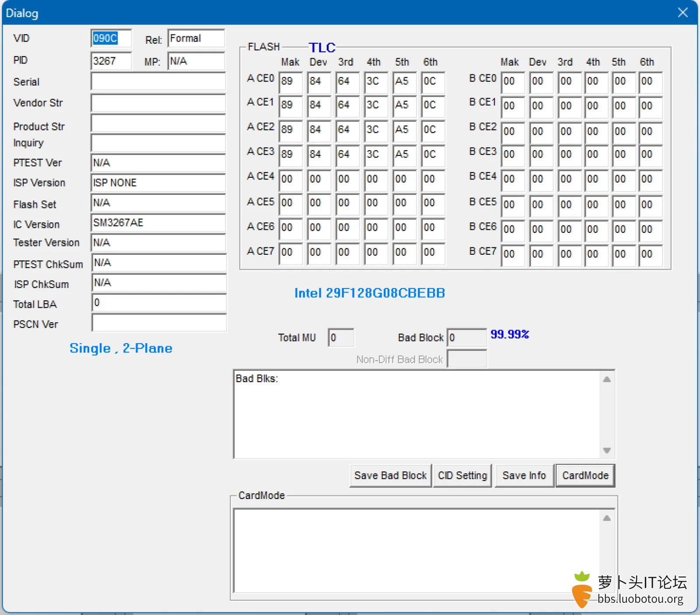Focus the Product Str field
The height and width of the screenshot is (615, 700).
pyautogui.click(x=158, y=123)
